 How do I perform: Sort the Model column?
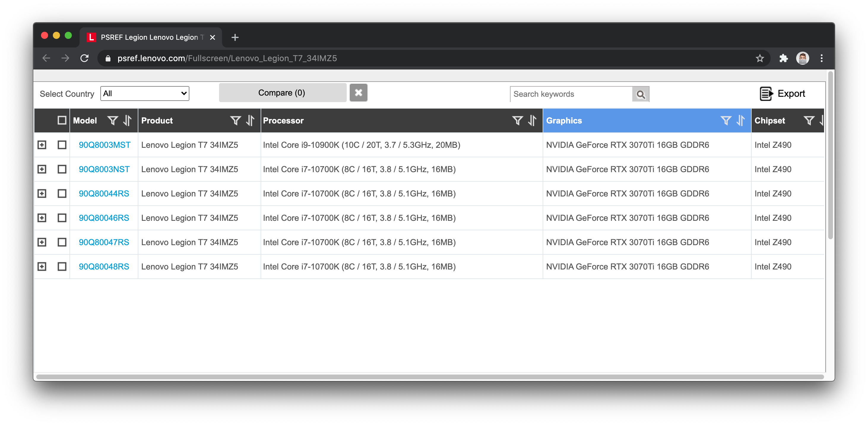127,120
